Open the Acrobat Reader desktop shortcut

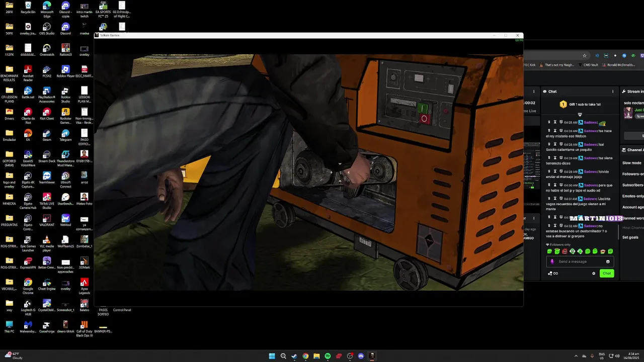click(x=28, y=73)
